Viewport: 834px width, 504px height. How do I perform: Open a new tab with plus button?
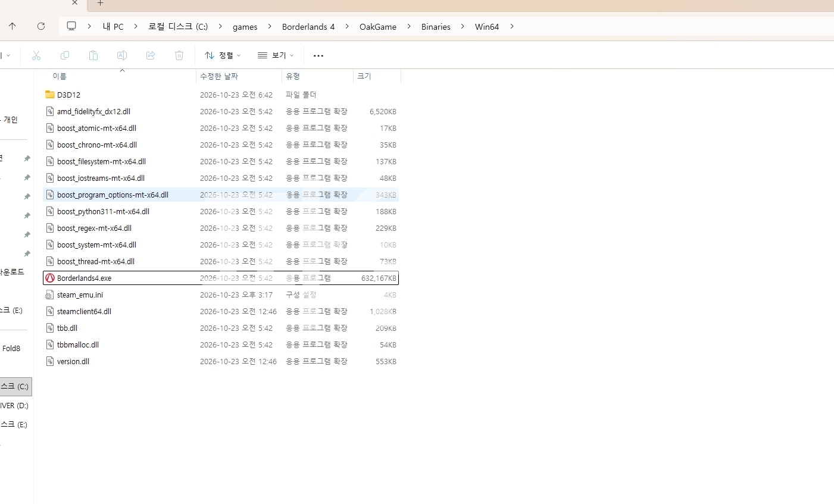coord(101,4)
